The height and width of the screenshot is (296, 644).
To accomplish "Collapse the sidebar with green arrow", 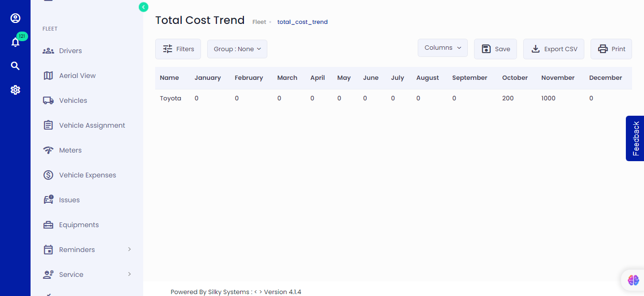I will pyautogui.click(x=143, y=7).
